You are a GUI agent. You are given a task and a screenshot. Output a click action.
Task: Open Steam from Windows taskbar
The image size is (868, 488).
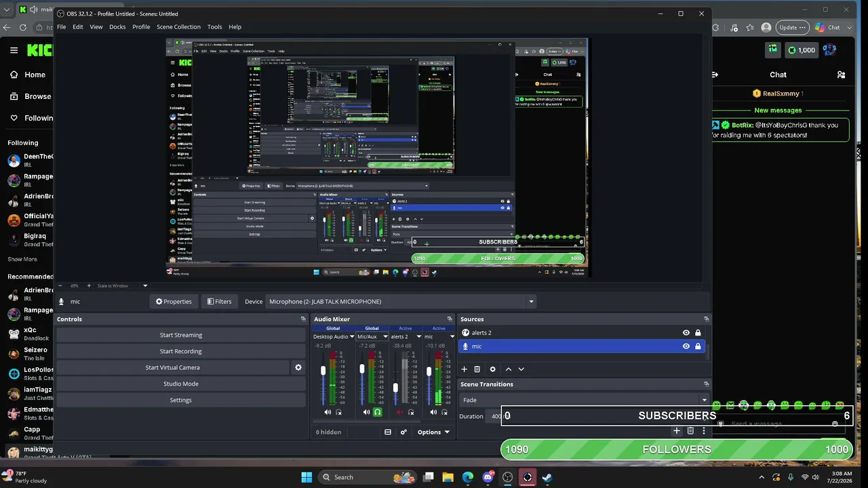click(547, 477)
